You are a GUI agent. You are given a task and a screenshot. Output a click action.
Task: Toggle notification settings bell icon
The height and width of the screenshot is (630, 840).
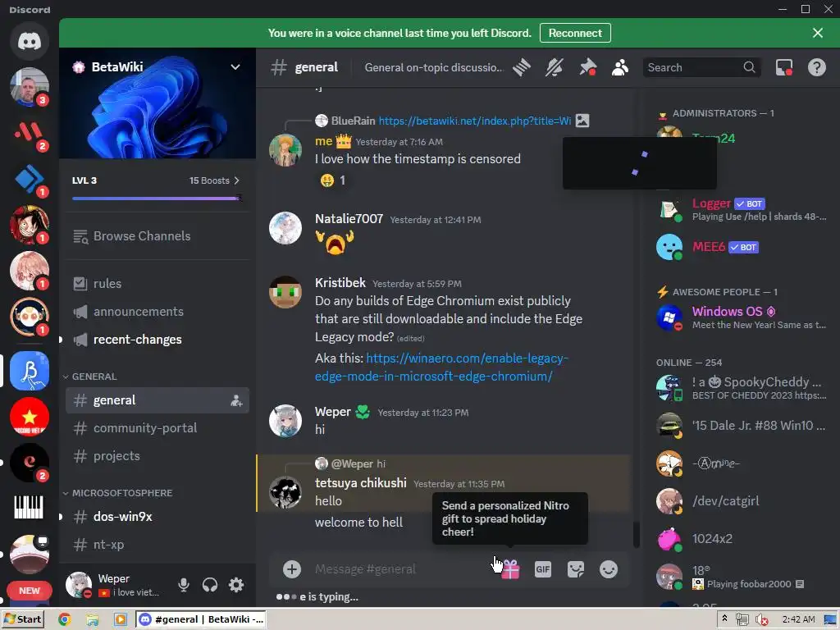click(x=555, y=67)
